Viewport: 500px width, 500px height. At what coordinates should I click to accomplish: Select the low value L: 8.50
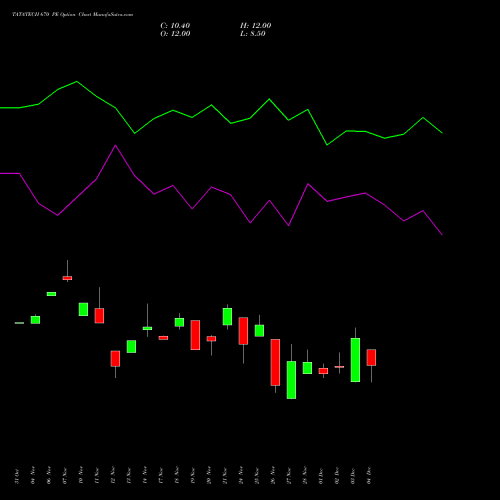point(253,34)
